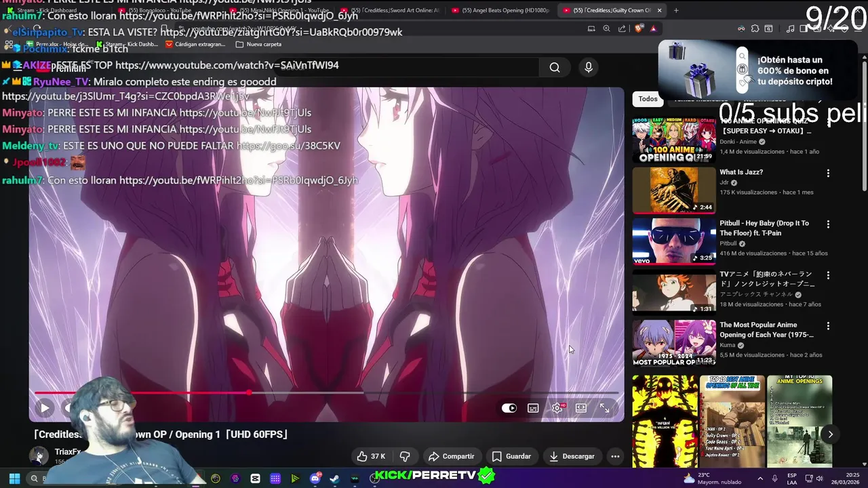Click the Descargar download button
The image size is (868, 488).
coord(572,456)
